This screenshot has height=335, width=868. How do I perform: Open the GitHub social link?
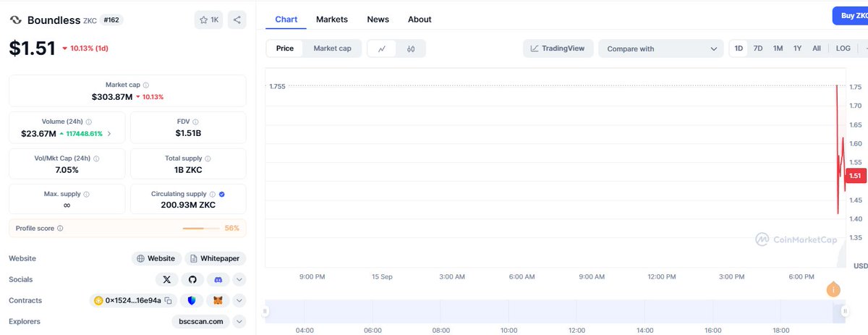pyautogui.click(x=192, y=279)
